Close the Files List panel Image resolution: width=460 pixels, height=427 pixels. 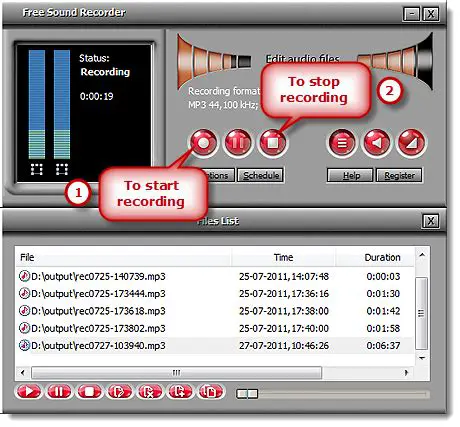tap(431, 221)
